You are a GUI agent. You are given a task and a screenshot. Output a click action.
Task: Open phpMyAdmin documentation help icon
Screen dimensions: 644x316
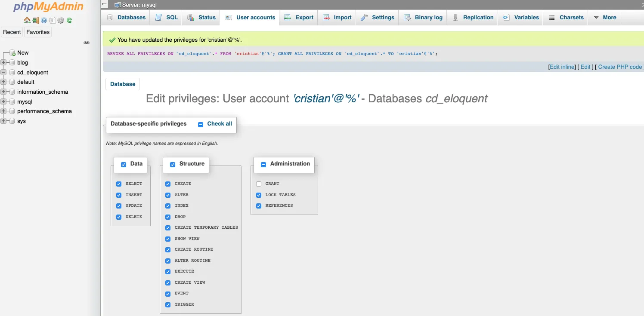click(44, 20)
